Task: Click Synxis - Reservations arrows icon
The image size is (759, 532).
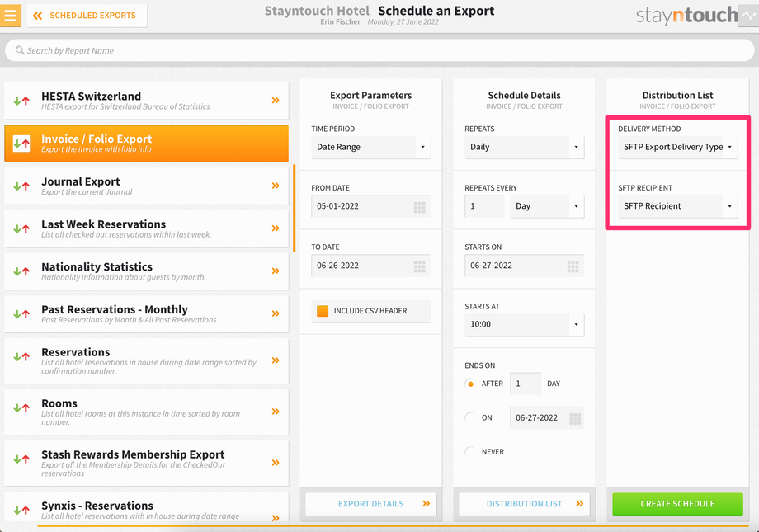Action: [21, 510]
